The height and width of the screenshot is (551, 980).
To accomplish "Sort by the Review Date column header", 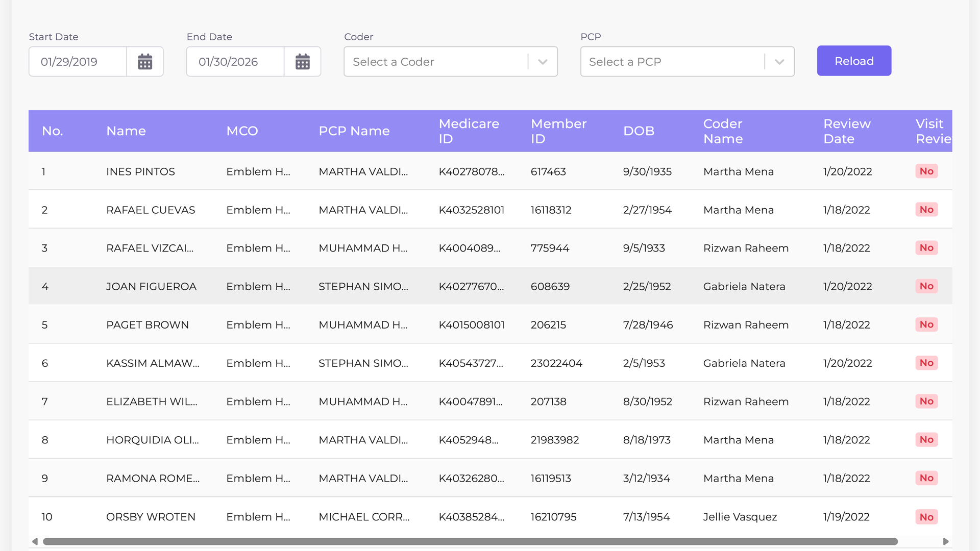I will tap(847, 131).
